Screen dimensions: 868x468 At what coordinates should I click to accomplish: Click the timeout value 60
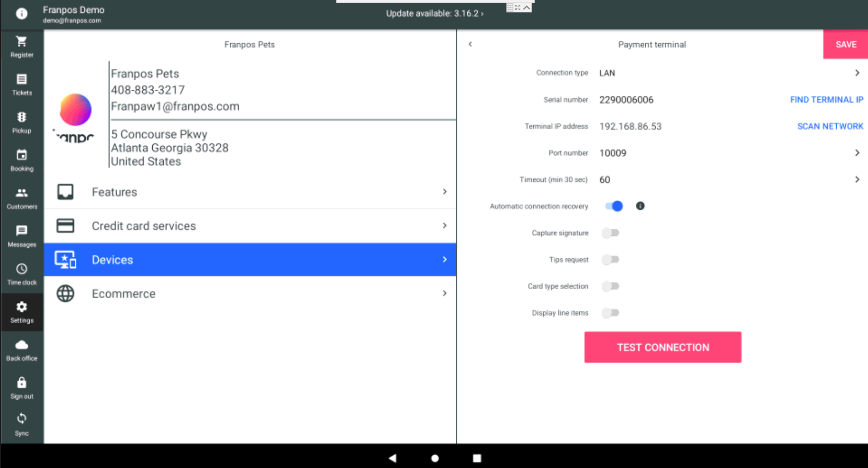point(605,179)
